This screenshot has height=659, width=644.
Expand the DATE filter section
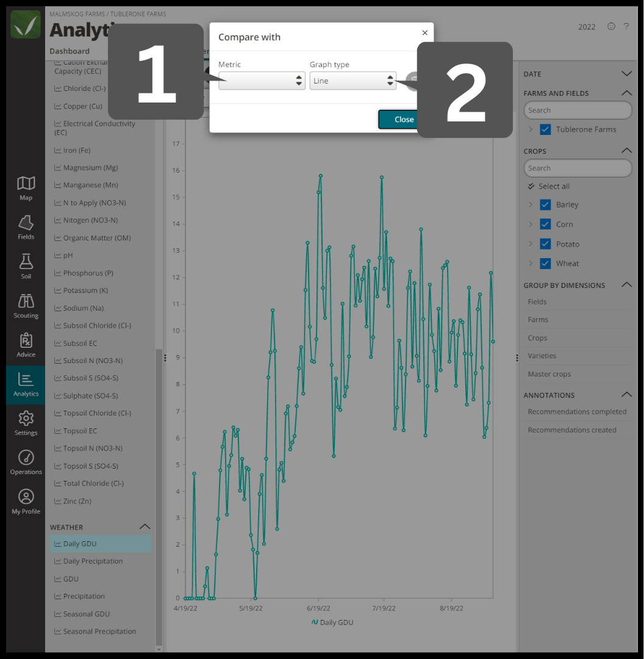pos(626,74)
